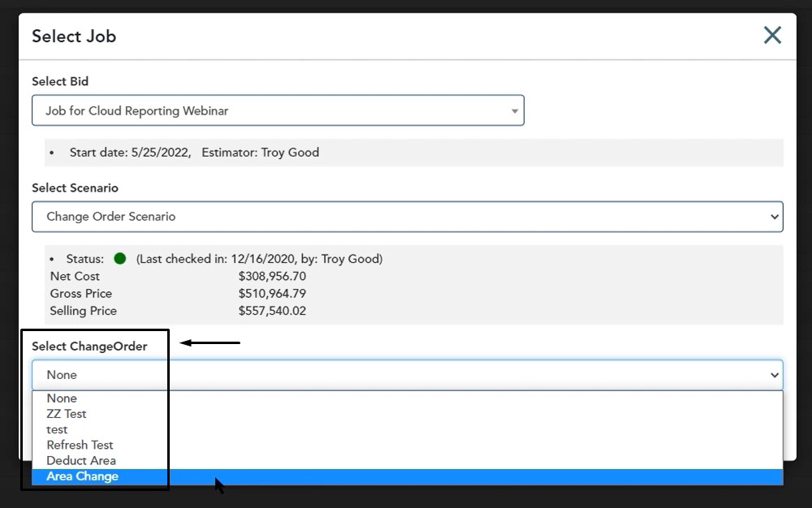This screenshot has height=508, width=812.
Task: Click the Start date and Estimator info line
Action: coord(194,153)
